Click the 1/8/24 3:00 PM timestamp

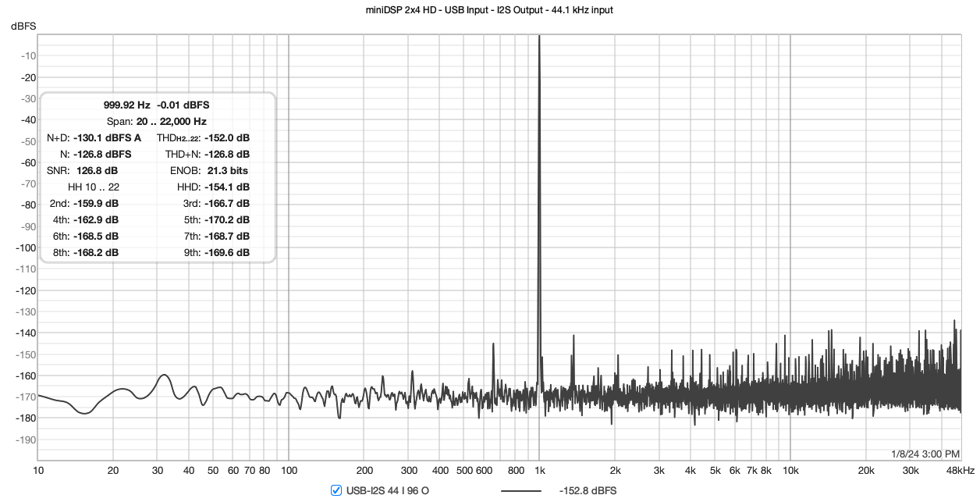coord(925,454)
